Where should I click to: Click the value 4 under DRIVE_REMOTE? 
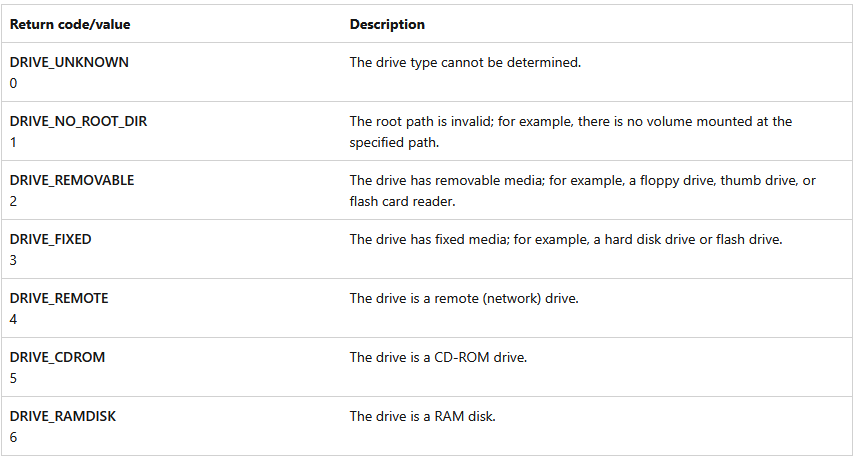[14, 319]
